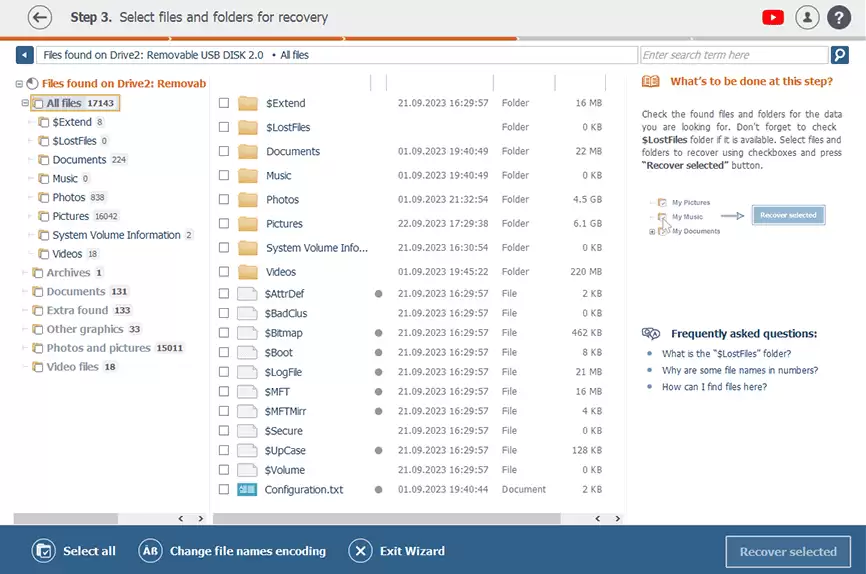Screen dimensions: 866x574
Task: Tick the checkbox next to Configuration.txt
Action: [224, 490]
